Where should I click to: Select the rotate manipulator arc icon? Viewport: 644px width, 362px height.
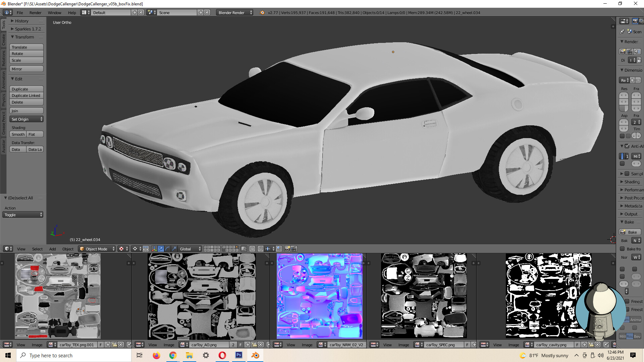click(x=167, y=249)
